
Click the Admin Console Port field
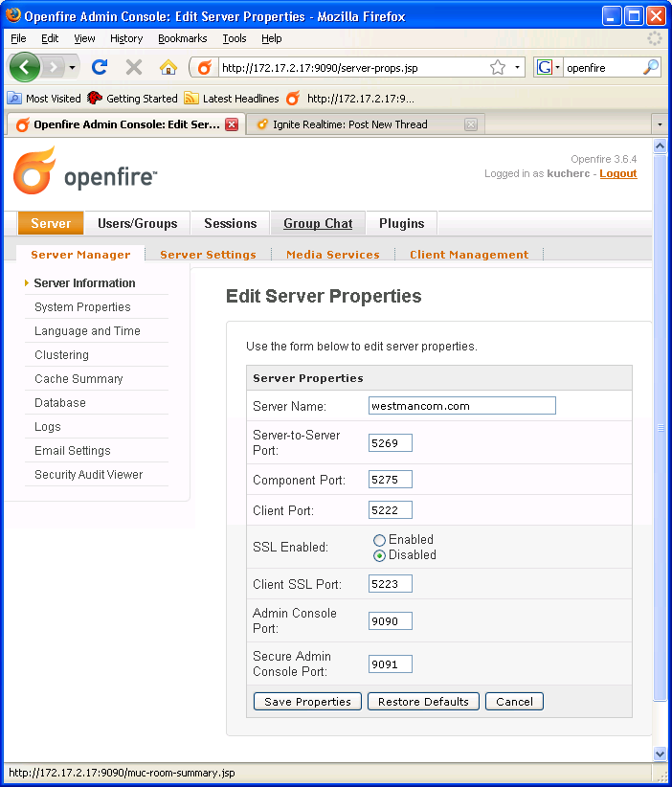click(x=390, y=620)
